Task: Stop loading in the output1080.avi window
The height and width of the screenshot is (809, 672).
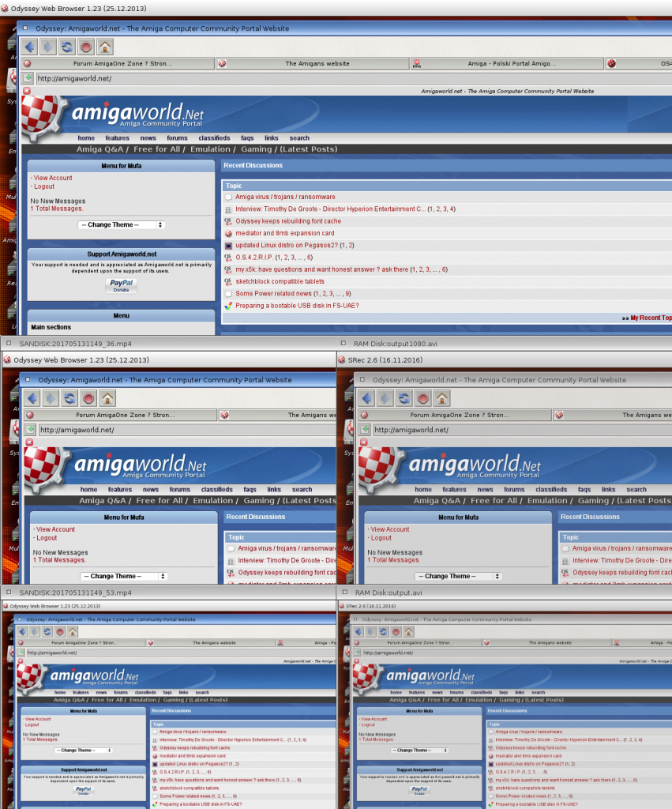Action: coord(423,398)
